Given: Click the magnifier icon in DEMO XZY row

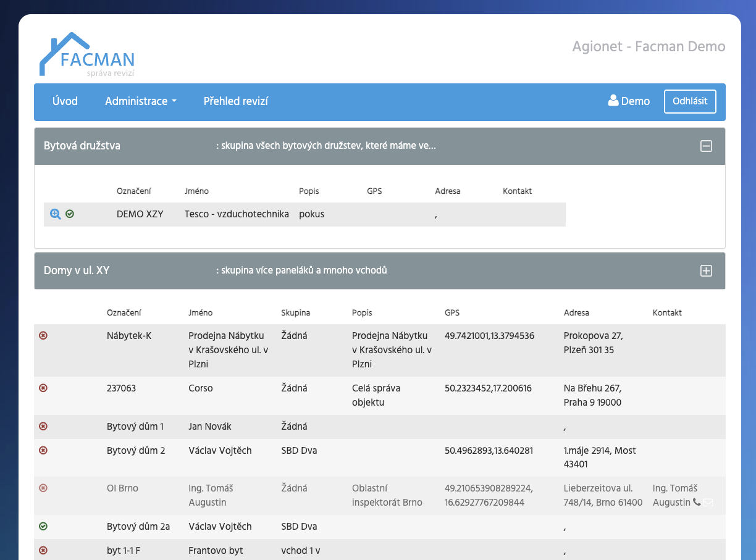Looking at the screenshot, I should pyautogui.click(x=55, y=214).
